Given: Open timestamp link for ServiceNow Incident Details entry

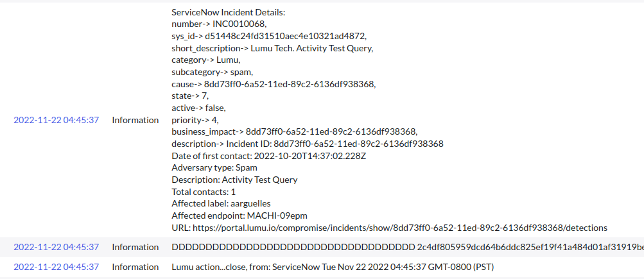Looking at the screenshot, I should pyautogui.click(x=57, y=120).
